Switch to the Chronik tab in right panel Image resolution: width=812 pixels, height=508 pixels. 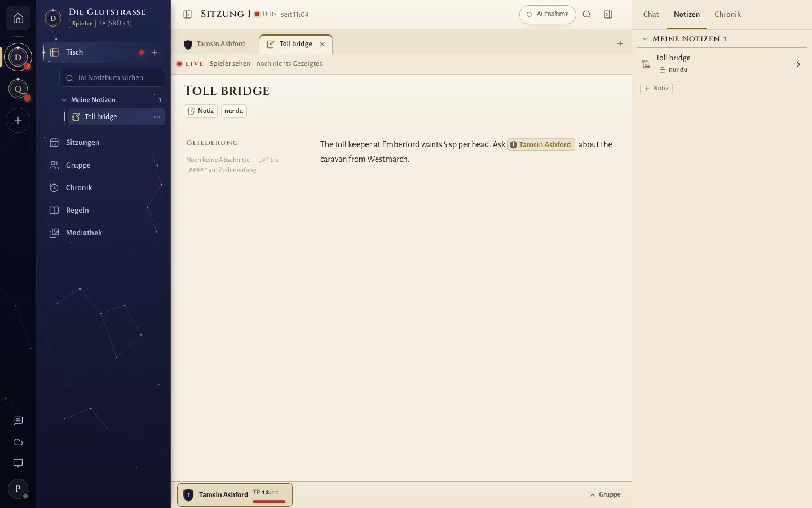727,15
